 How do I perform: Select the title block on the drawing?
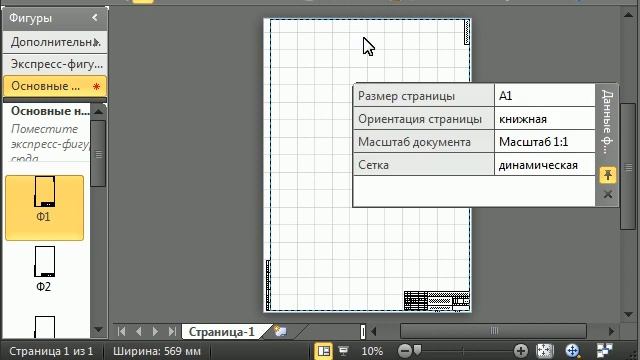click(437, 301)
